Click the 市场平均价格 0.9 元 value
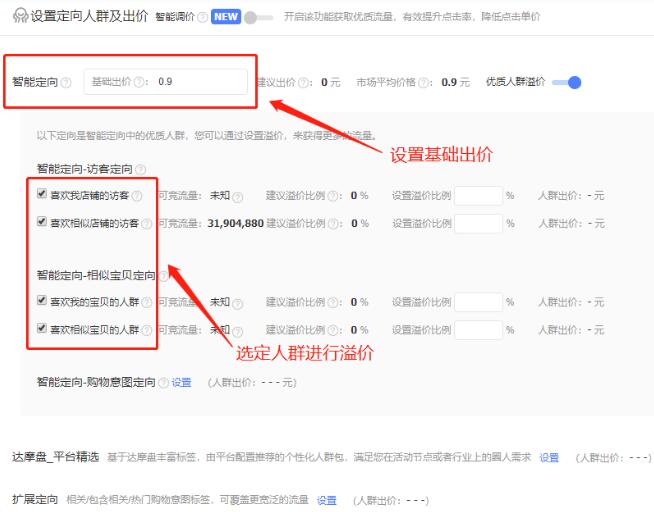 (455, 82)
